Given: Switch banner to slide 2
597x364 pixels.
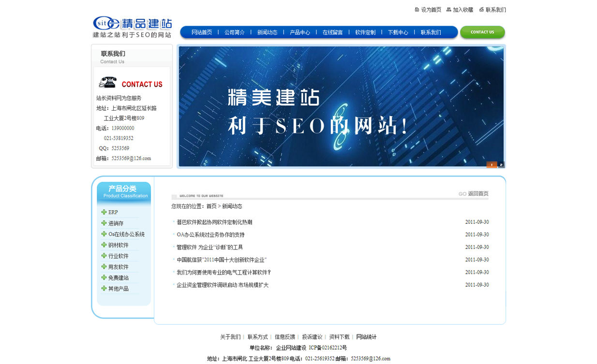Looking at the screenshot, I should (x=501, y=165).
